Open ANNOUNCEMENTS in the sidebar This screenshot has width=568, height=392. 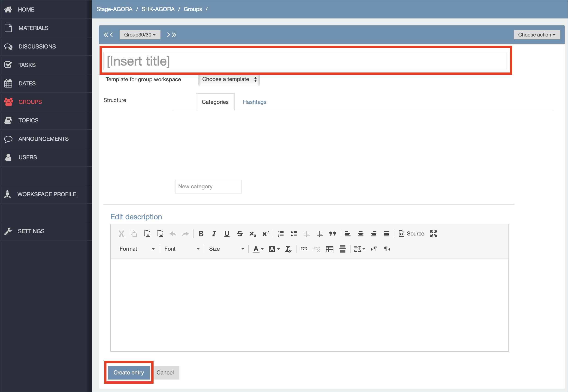(x=46, y=139)
